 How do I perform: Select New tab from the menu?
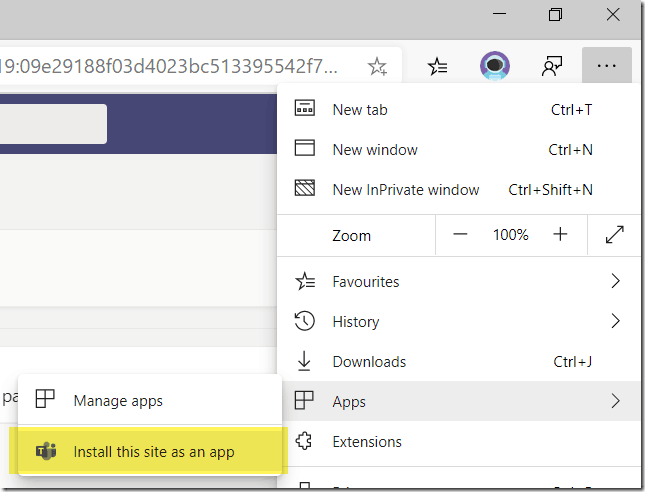(x=360, y=110)
